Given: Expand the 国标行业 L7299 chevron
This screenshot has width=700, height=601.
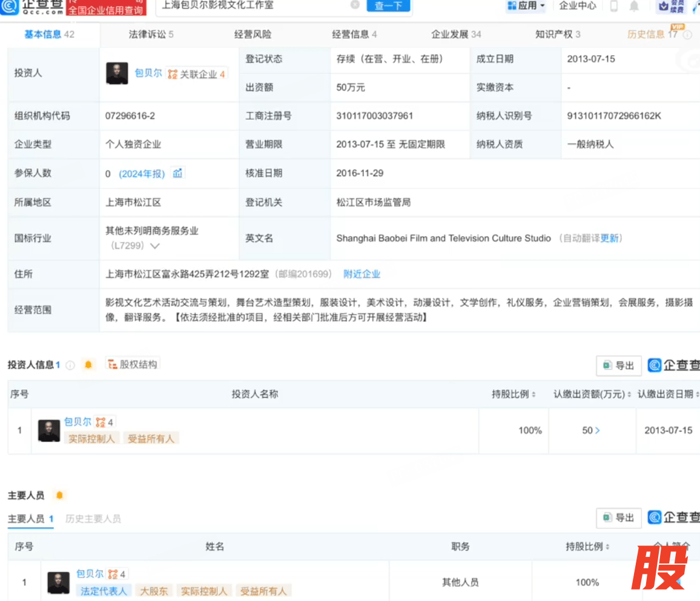Looking at the screenshot, I should (155, 246).
